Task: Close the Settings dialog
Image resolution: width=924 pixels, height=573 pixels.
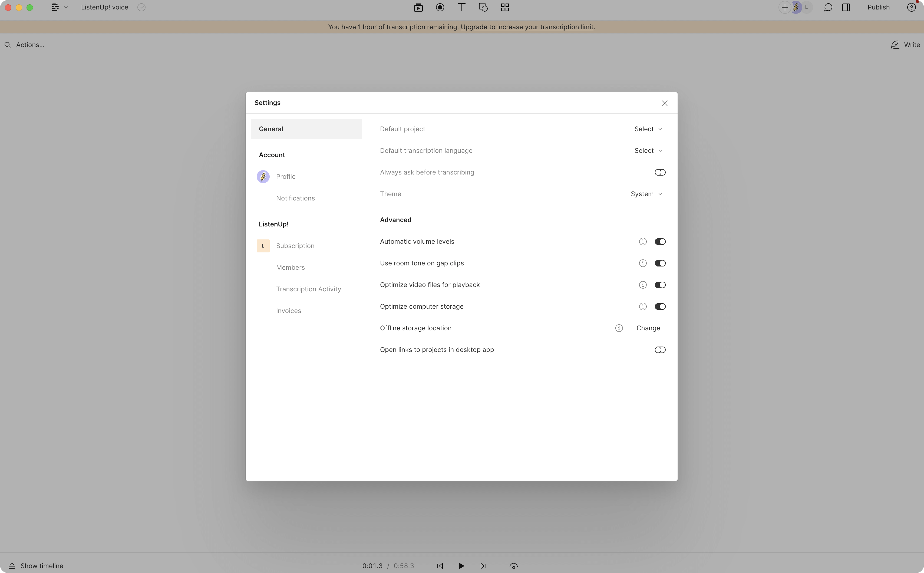Action: click(664, 103)
